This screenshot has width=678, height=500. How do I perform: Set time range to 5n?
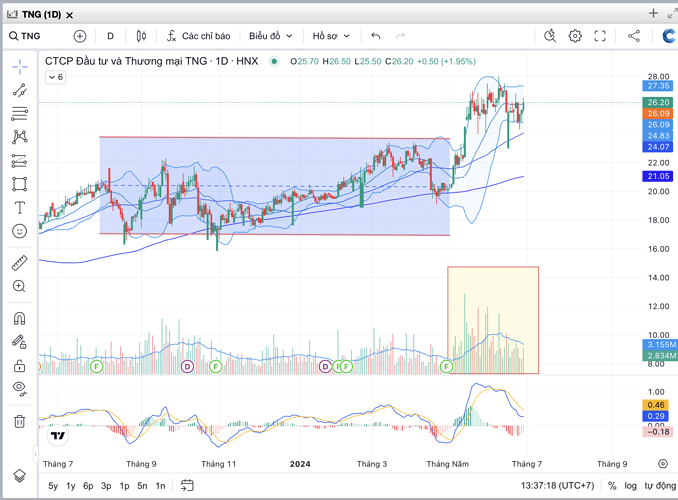[142, 486]
